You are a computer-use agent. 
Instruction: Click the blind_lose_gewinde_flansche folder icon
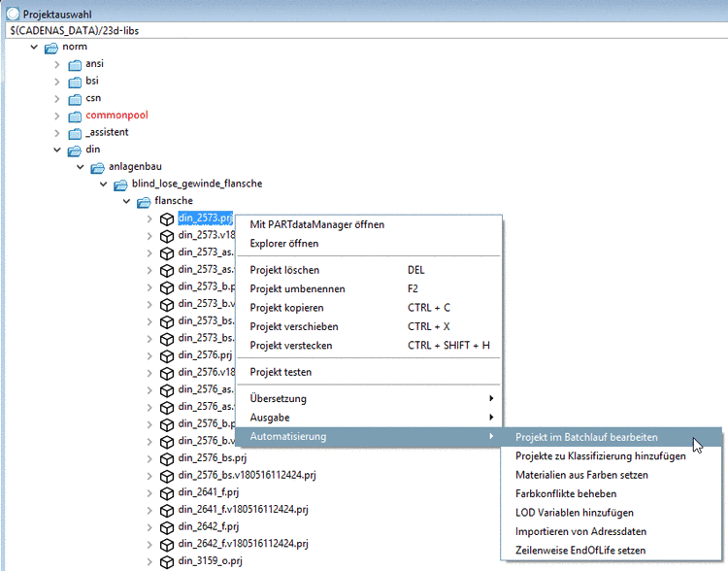(x=120, y=185)
